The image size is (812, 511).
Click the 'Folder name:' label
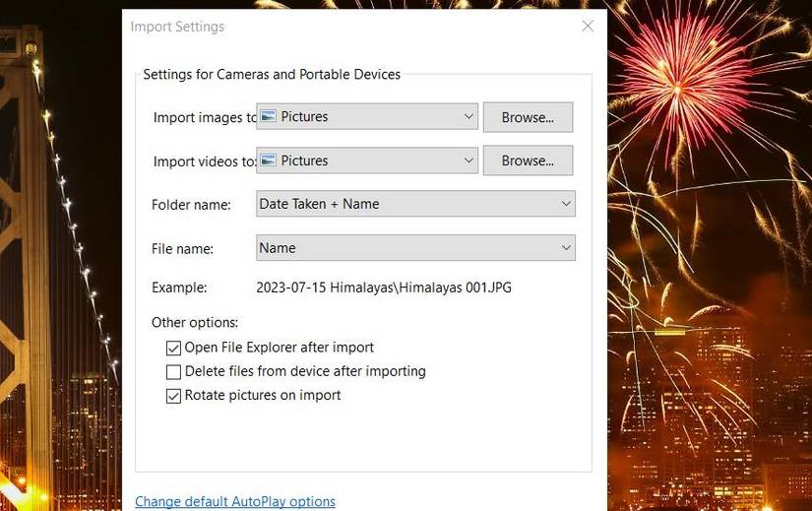(x=191, y=205)
